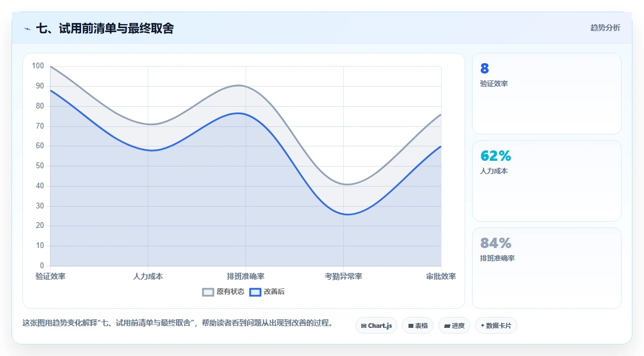Click the 62% value text
This screenshot has height=356, width=644.
(x=496, y=156)
